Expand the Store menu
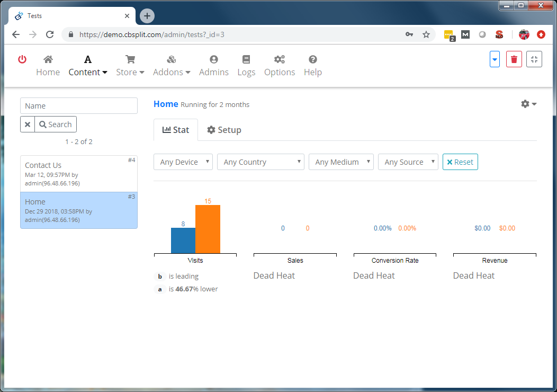 130,66
